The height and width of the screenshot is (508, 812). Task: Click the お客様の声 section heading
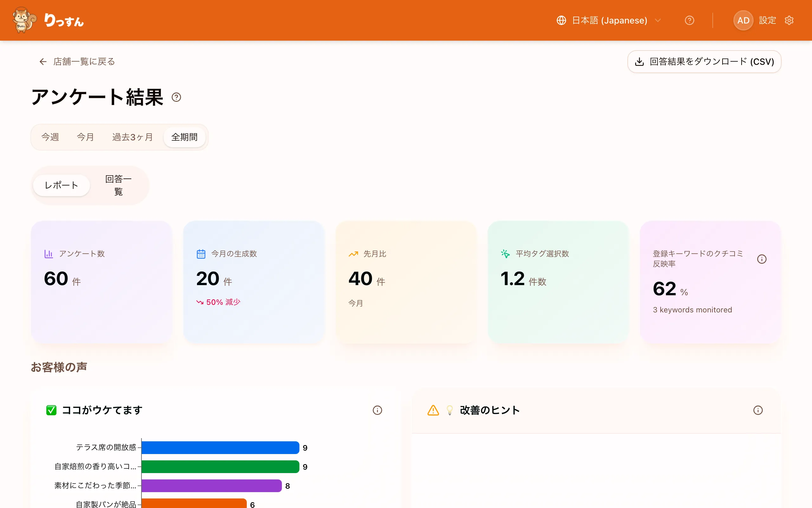tap(59, 367)
